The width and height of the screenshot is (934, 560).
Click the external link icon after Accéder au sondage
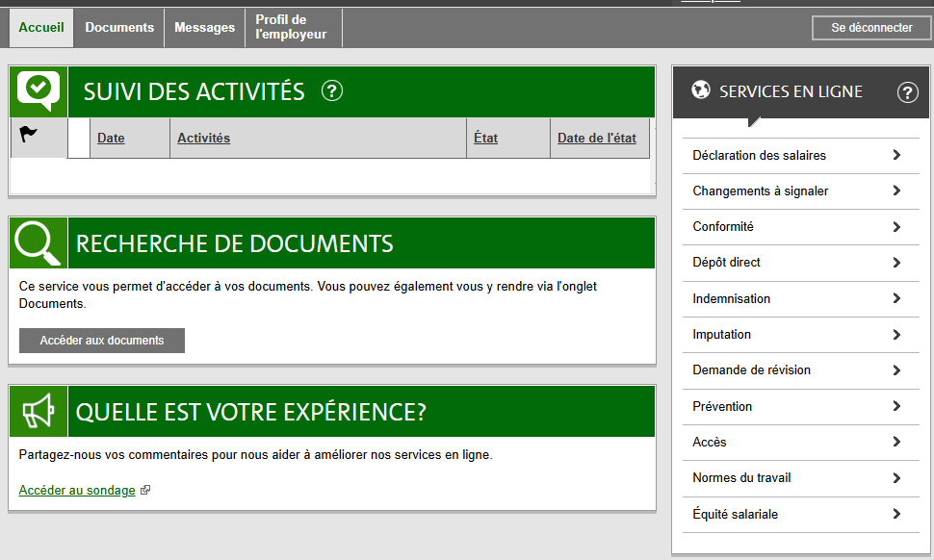(145, 491)
